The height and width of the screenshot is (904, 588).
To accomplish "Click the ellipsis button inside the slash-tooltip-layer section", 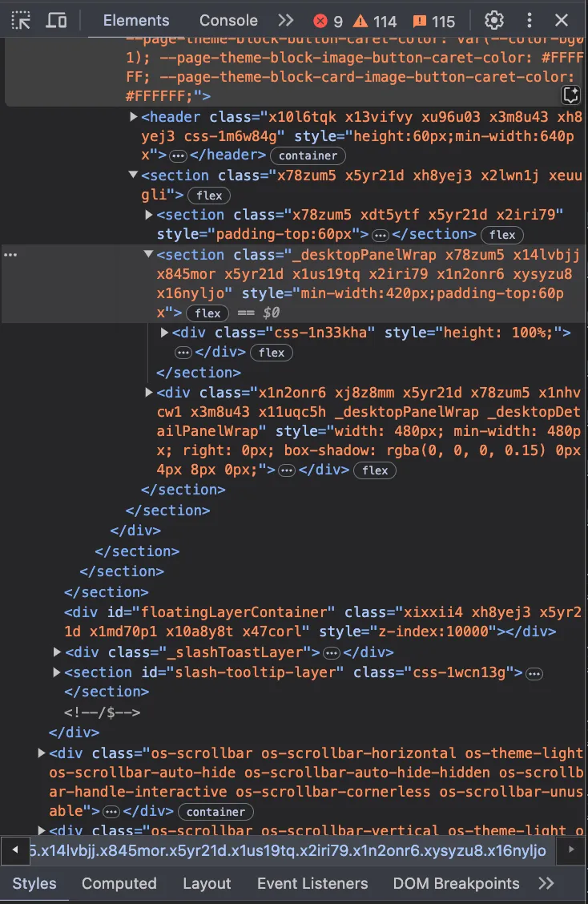I will click(534, 673).
